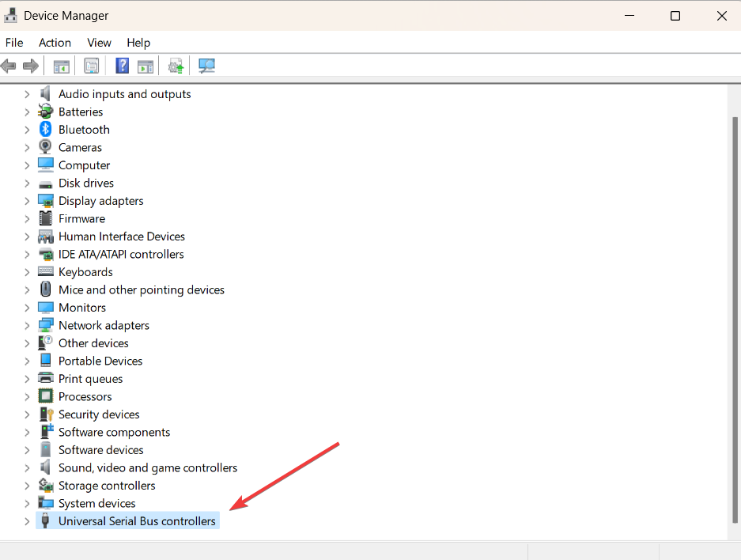Click the USB controllers plug icon

point(45,520)
